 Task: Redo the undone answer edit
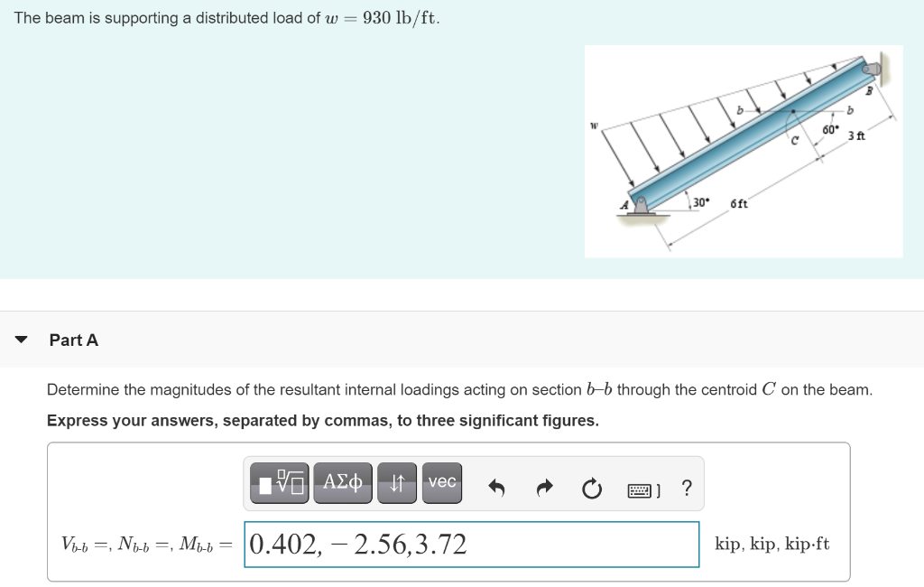pyautogui.click(x=545, y=488)
